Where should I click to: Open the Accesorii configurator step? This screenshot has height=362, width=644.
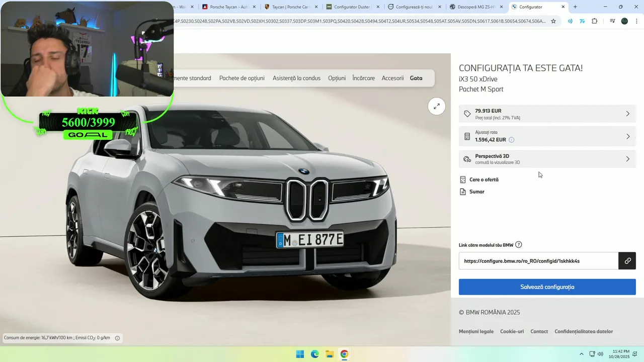tap(392, 78)
